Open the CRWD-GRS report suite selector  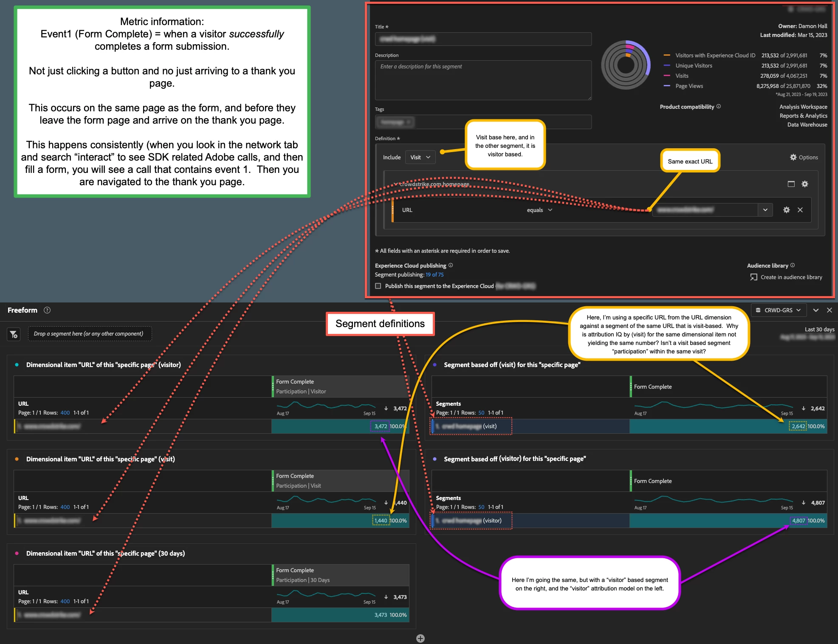point(779,310)
